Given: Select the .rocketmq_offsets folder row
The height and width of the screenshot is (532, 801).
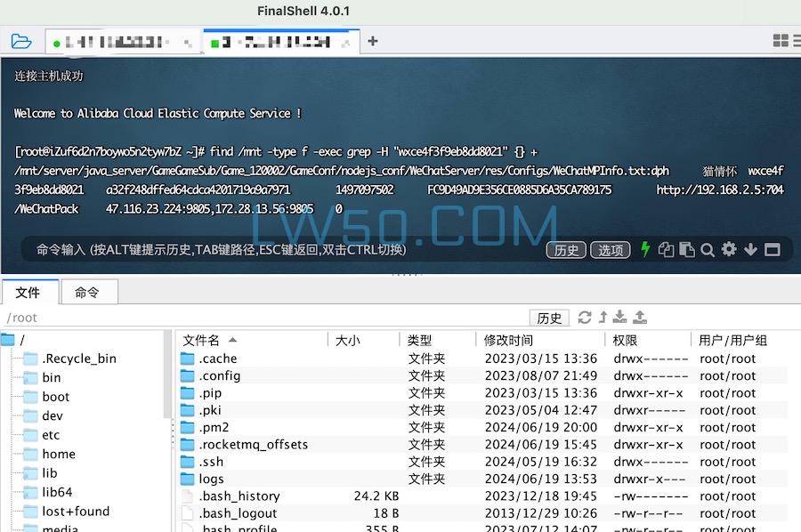Looking at the screenshot, I should pyautogui.click(x=482, y=444).
